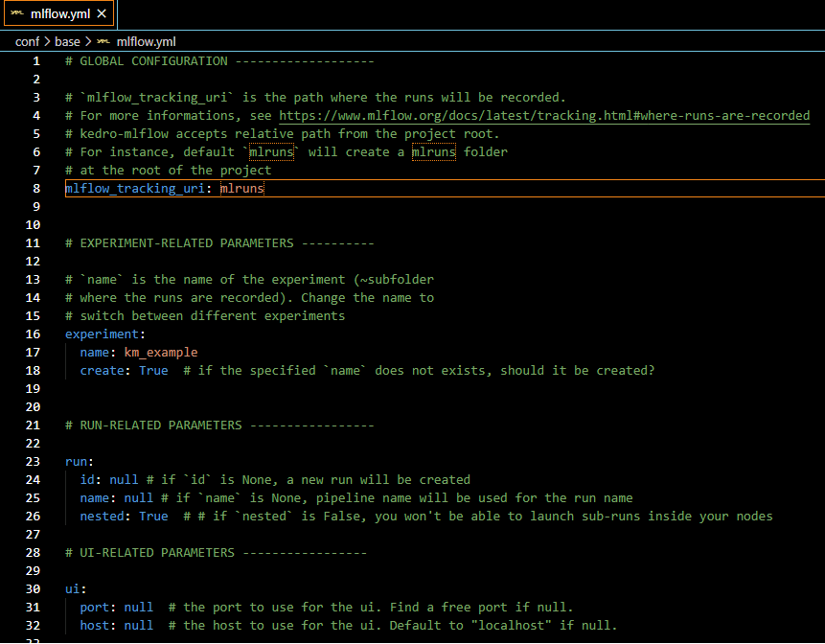The height and width of the screenshot is (644, 825).
Task: Select the mlflow.yml editor tab
Action: [x=59, y=13]
